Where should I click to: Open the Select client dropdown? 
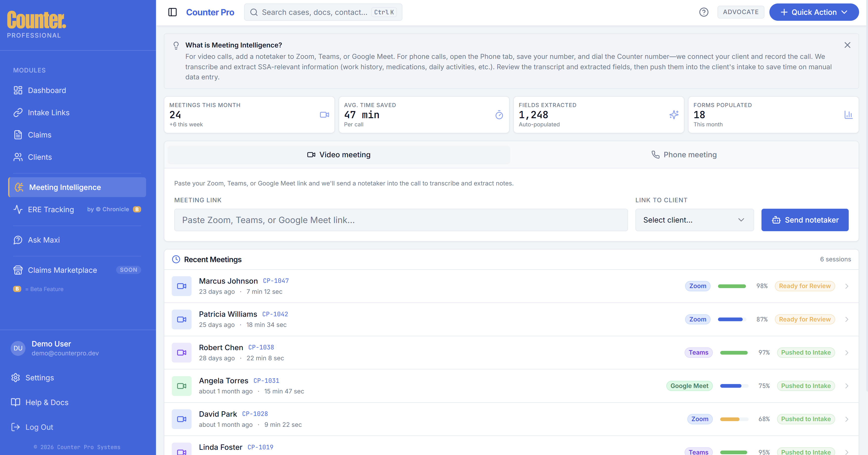click(694, 220)
